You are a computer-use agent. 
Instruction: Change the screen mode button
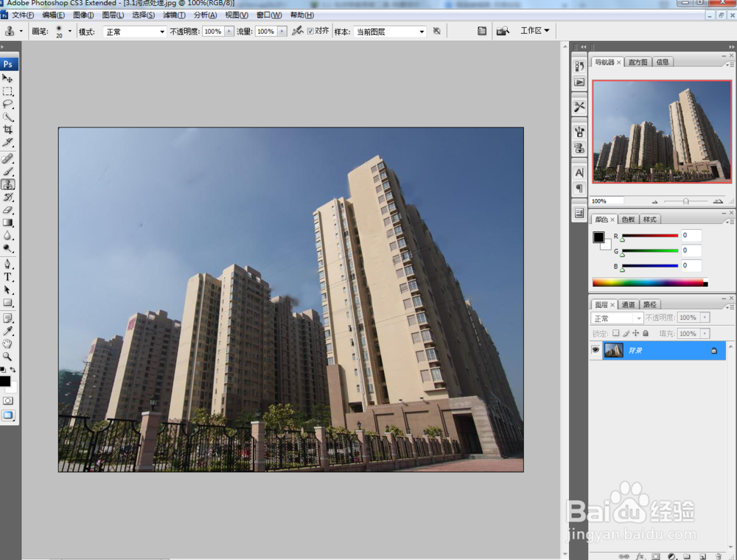tap(8, 416)
